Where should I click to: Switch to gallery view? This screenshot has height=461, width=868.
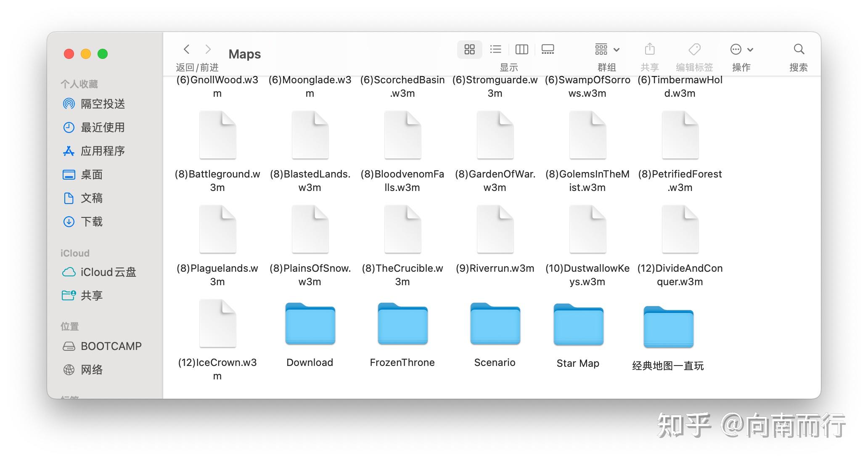point(548,49)
